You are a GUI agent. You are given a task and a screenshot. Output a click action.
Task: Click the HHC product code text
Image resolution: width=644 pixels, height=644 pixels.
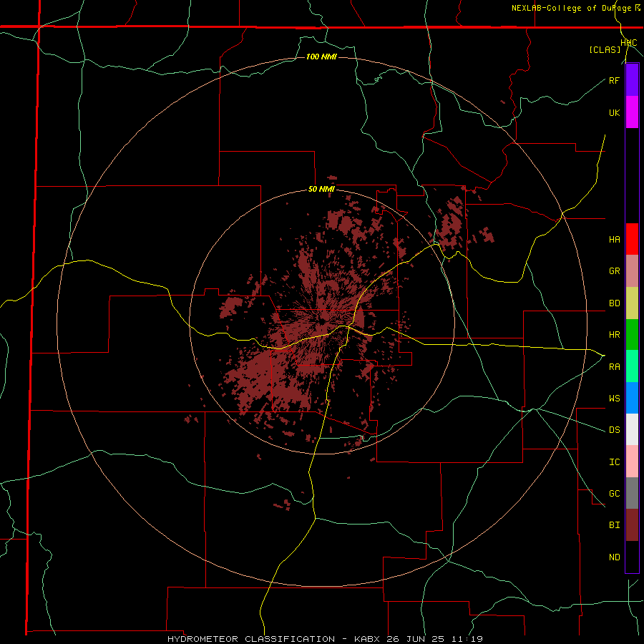(628, 43)
